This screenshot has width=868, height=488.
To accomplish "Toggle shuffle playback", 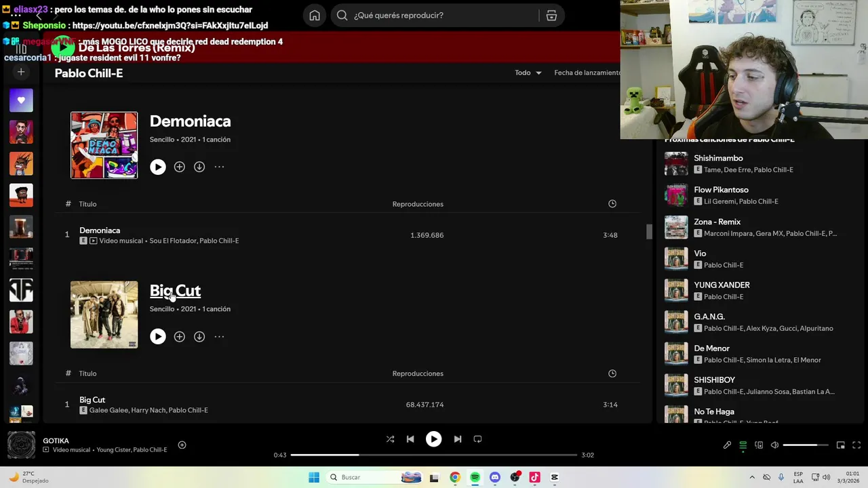I will pos(390,439).
